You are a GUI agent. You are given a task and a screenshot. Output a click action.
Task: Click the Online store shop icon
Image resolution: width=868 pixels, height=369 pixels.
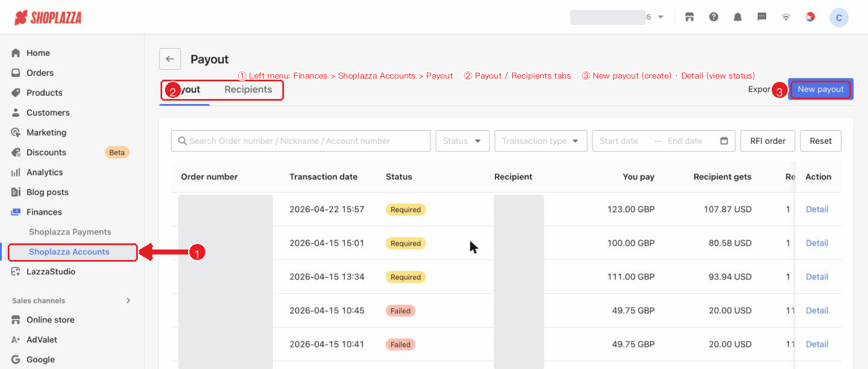tap(15, 320)
